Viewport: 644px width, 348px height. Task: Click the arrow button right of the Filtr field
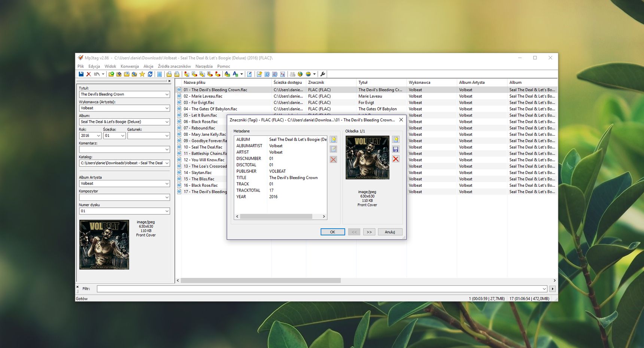click(552, 289)
